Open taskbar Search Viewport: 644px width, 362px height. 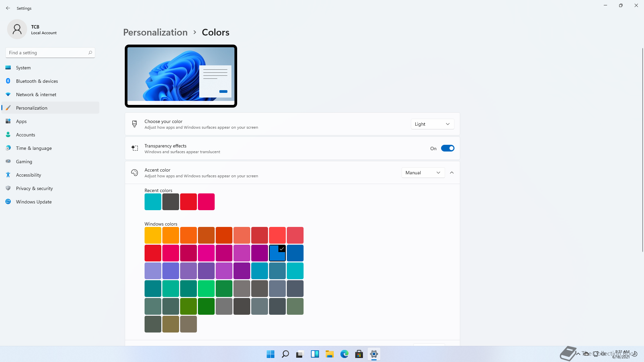tap(285, 354)
